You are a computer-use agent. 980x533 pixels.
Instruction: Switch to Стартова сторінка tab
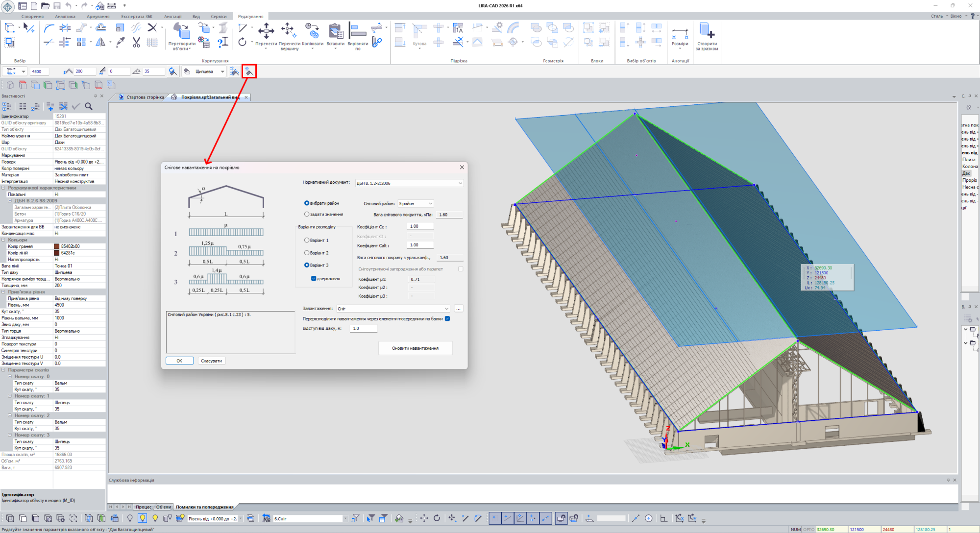(145, 97)
